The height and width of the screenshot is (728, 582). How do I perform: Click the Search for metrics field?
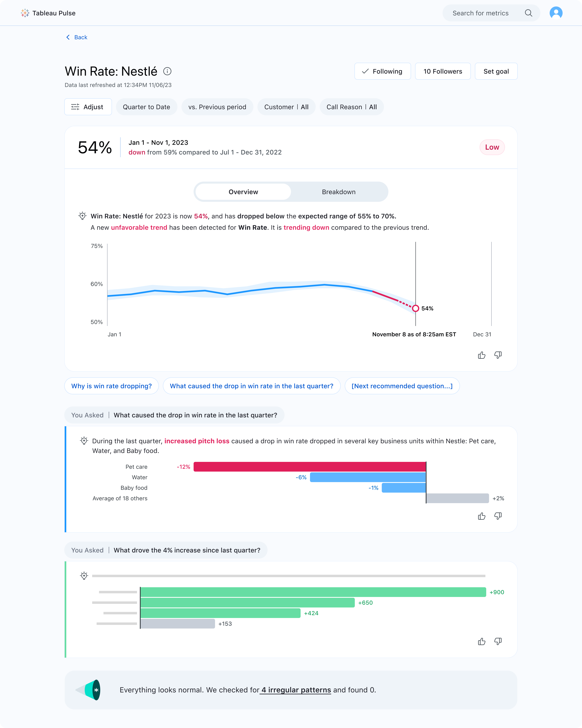point(480,13)
